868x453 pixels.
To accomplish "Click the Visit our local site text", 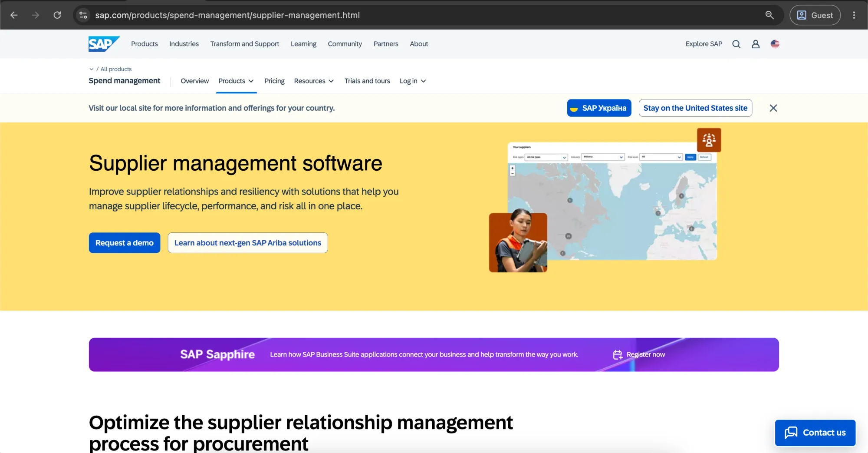I will coord(212,108).
